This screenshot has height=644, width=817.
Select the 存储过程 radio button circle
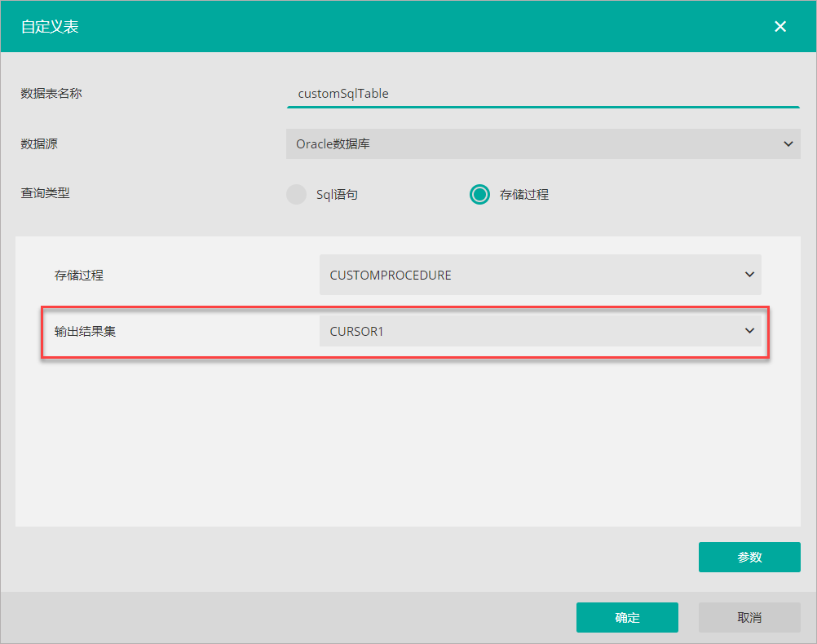(479, 195)
